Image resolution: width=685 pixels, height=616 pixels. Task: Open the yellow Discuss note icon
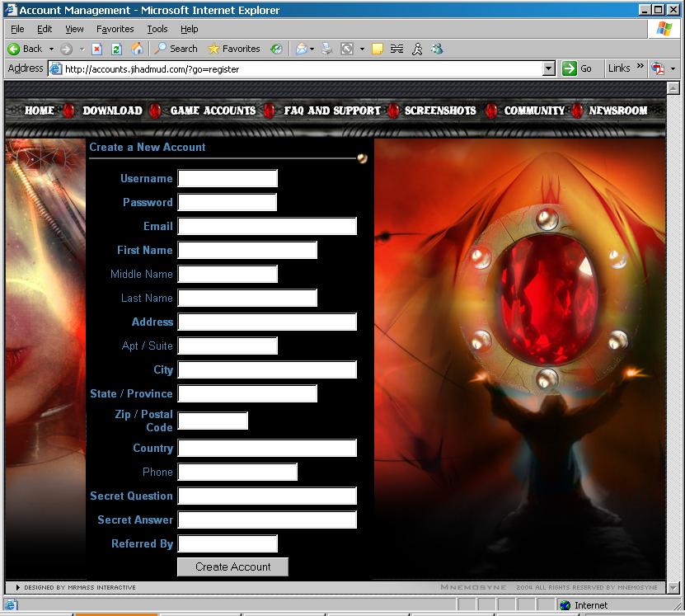pos(377,49)
